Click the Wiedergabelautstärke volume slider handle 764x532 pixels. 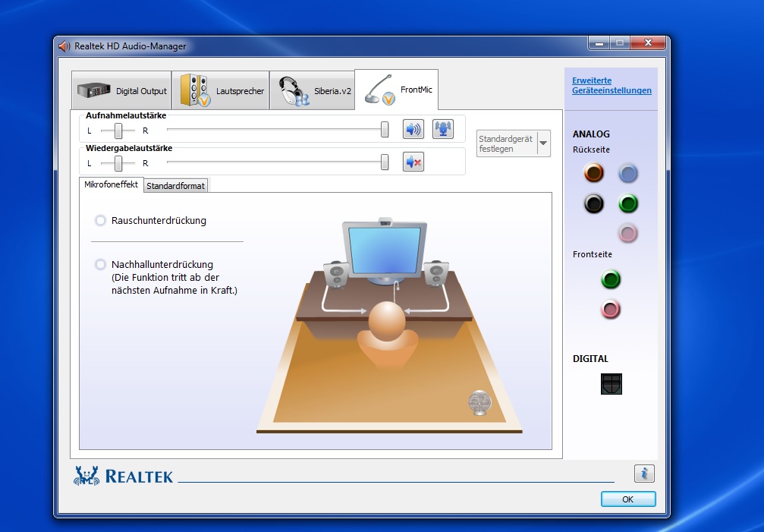[385, 162]
